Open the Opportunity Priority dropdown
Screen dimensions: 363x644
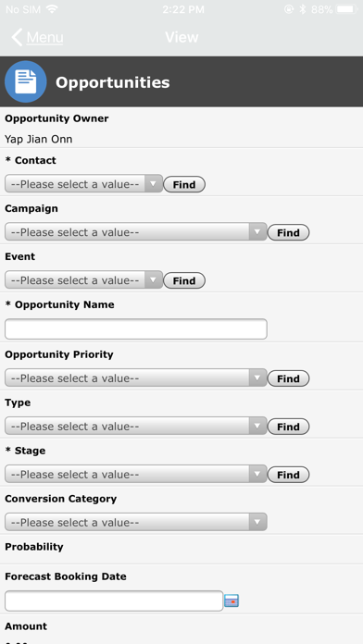click(x=136, y=378)
